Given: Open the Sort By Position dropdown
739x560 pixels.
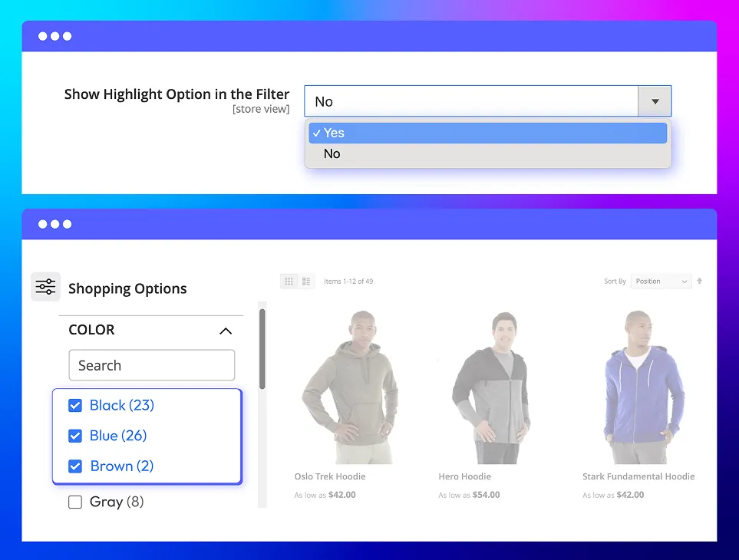Looking at the screenshot, I should [661, 282].
